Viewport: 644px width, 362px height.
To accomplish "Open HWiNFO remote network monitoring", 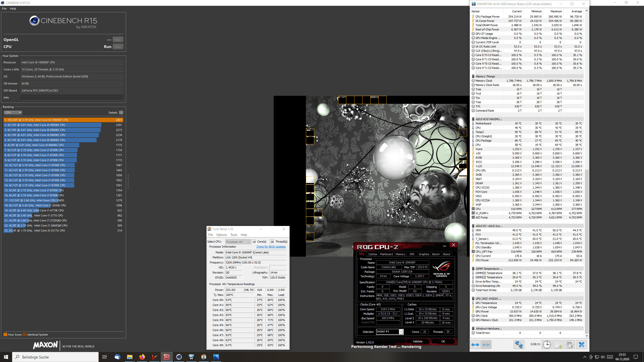I will click(x=519, y=345).
